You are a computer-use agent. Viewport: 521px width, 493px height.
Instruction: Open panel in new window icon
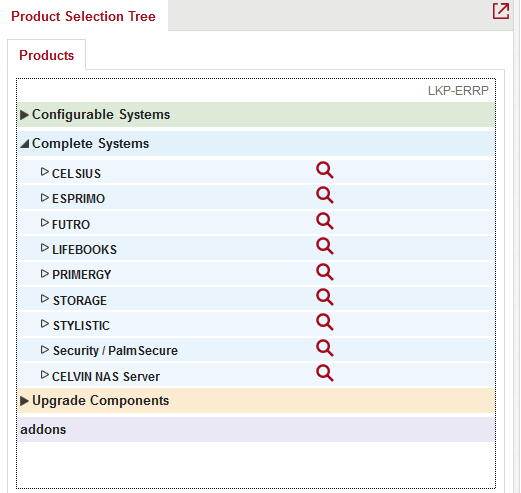[501, 11]
